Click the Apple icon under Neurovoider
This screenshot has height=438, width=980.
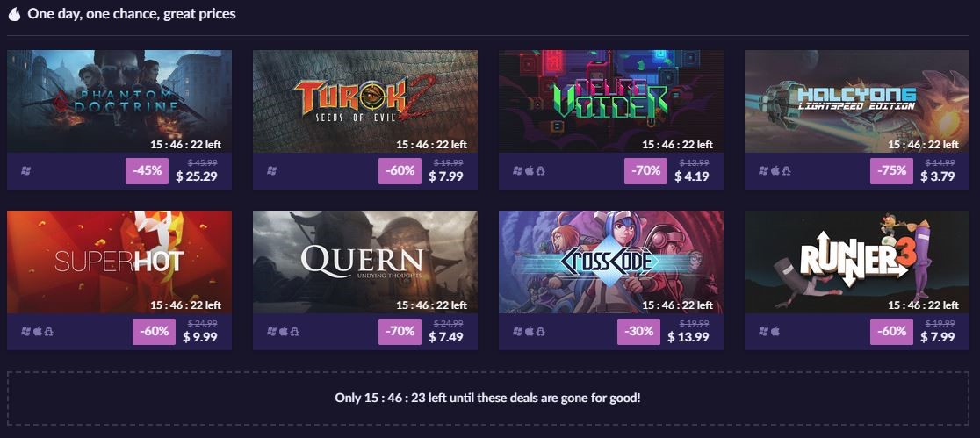(530, 170)
